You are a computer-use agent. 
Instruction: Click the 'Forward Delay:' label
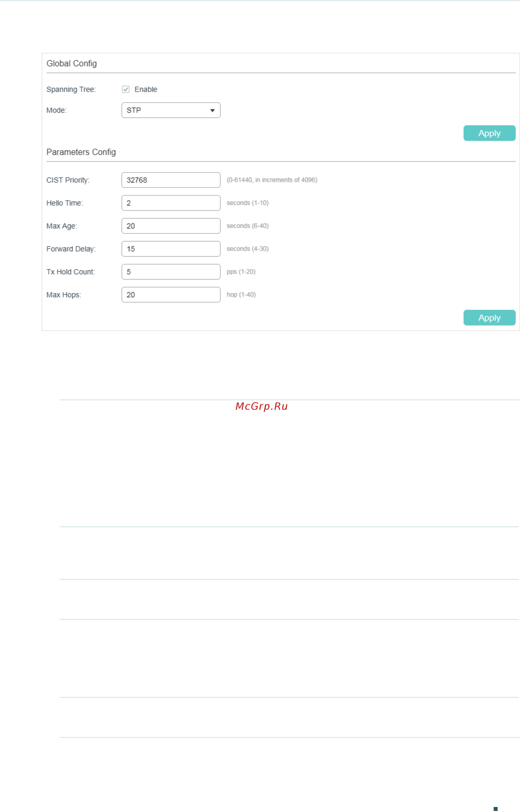pos(71,249)
